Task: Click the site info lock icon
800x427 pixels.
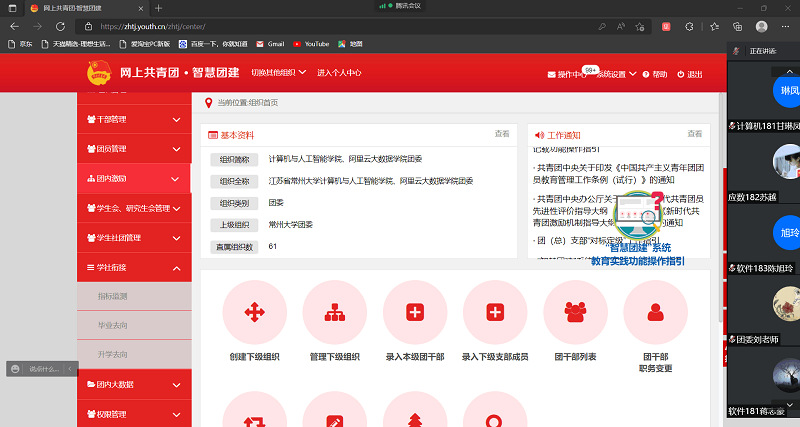Action: pyautogui.click(x=88, y=27)
